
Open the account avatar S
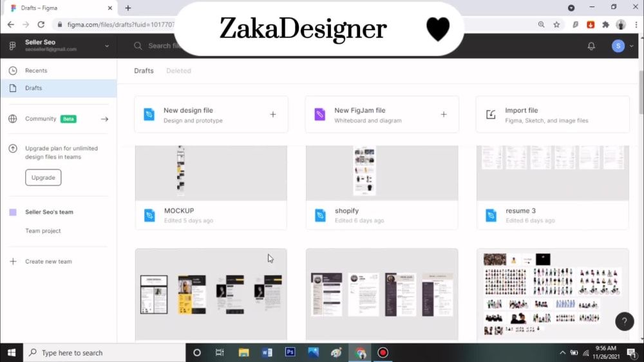[618, 46]
